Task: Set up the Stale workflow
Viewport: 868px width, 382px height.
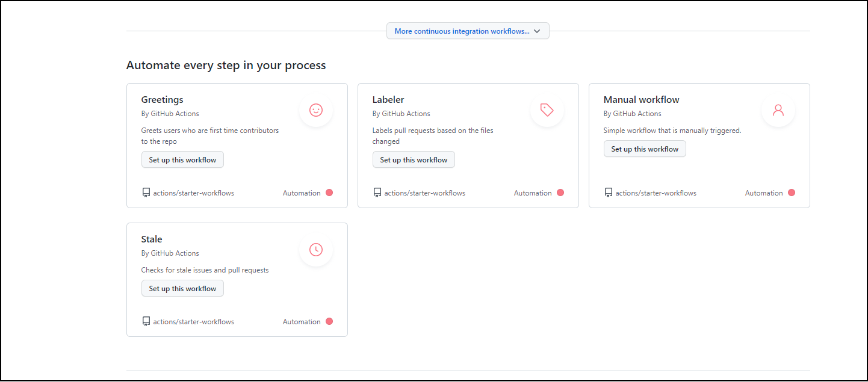Action: (182, 289)
